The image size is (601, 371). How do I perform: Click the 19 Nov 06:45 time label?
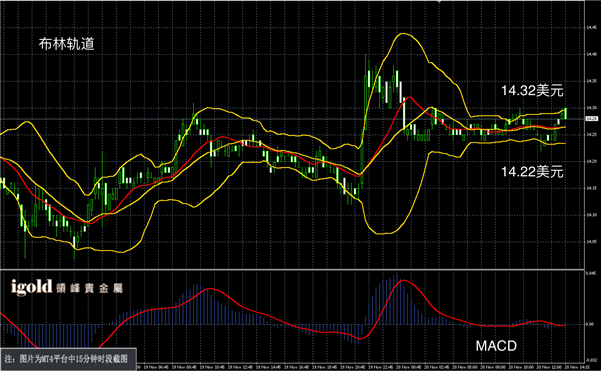[156, 367]
